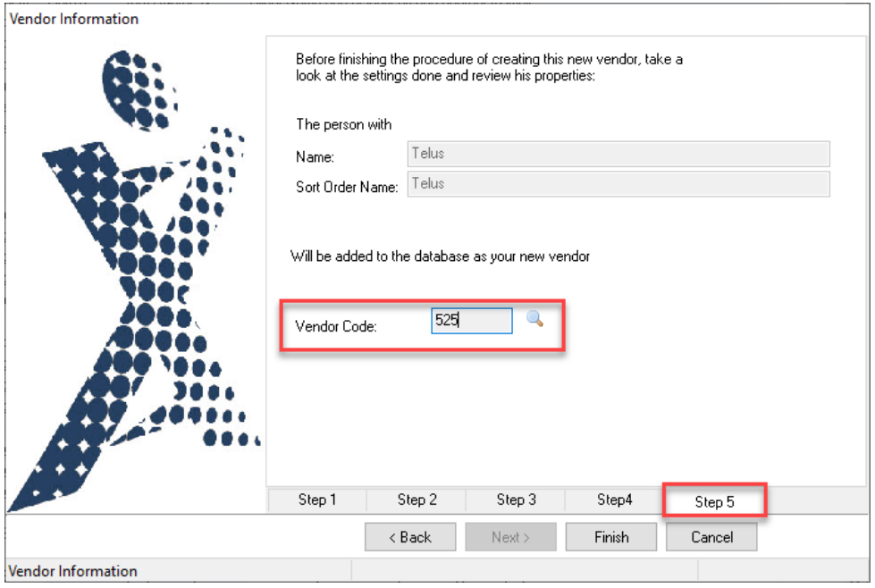The width and height of the screenshot is (875, 588).
Task: Switch to the Step 1 tab
Action: click(x=317, y=500)
